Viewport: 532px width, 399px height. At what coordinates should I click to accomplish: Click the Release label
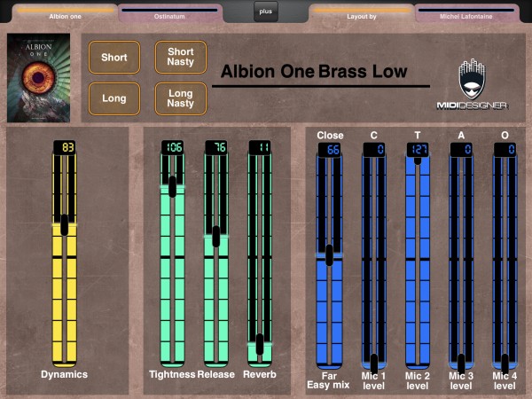click(x=216, y=374)
